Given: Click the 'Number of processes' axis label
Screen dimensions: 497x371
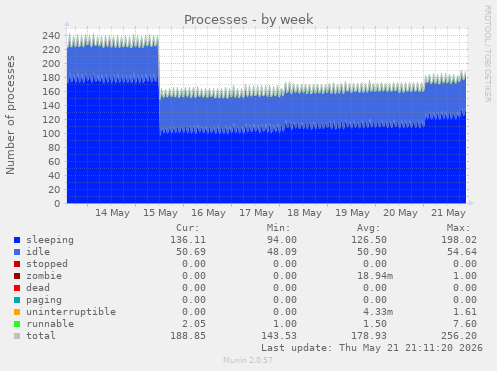Looking at the screenshot, I should point(10,115).
